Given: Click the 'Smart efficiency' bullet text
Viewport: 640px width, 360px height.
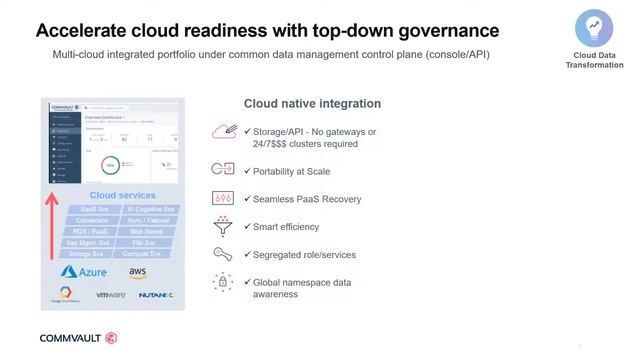Looking at the screenshot, I should pyautogui.click(x=286, y=227).
